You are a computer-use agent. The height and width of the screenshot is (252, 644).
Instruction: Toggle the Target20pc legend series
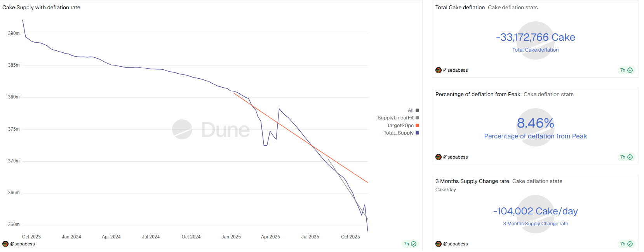pos(400,126)
